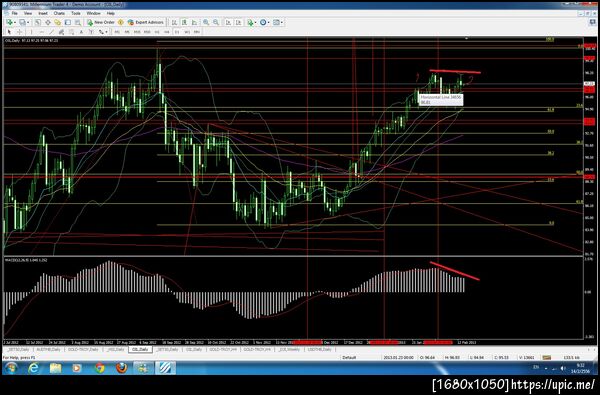Select the Equidistant Channel tool
This screenshot has height=395, width=600.
point(61,32)
